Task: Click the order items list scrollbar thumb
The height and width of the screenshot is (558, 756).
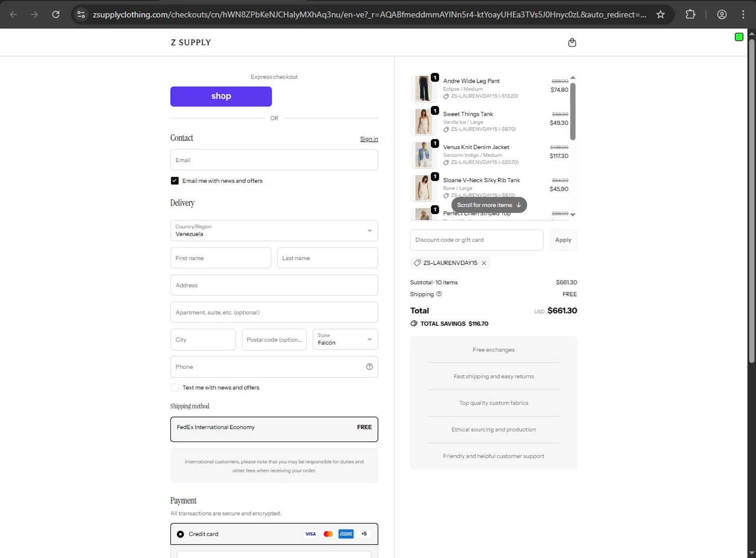Action: pos(573,111)
